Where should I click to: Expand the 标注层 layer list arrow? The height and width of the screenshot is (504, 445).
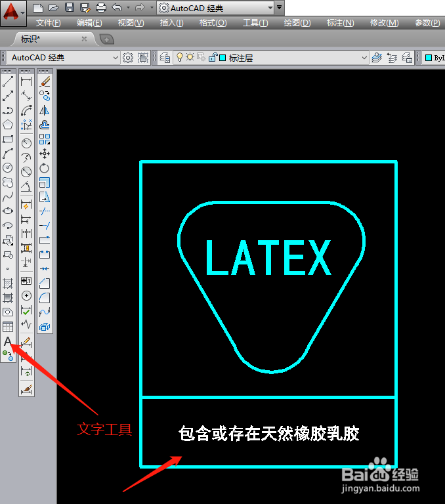coord(364,58)
